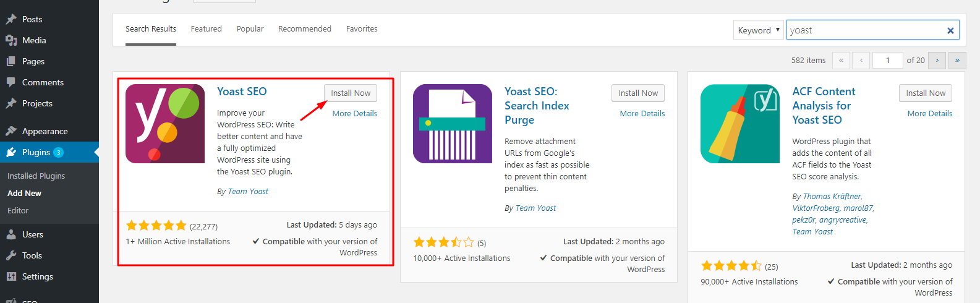Viewport: 980px width, 303px height.
Task: Click ACF Content Analysis for Yoast SEO title
Action: pyautogui.click(x=824, y=106)
